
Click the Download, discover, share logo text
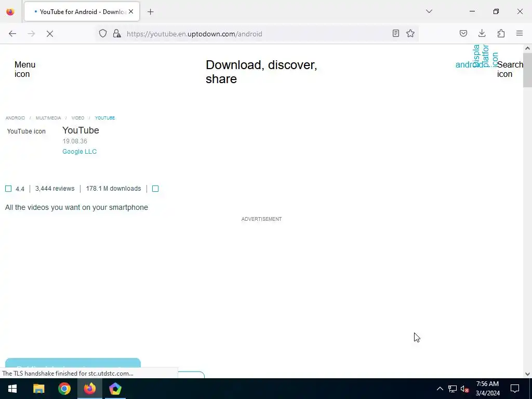261,72
